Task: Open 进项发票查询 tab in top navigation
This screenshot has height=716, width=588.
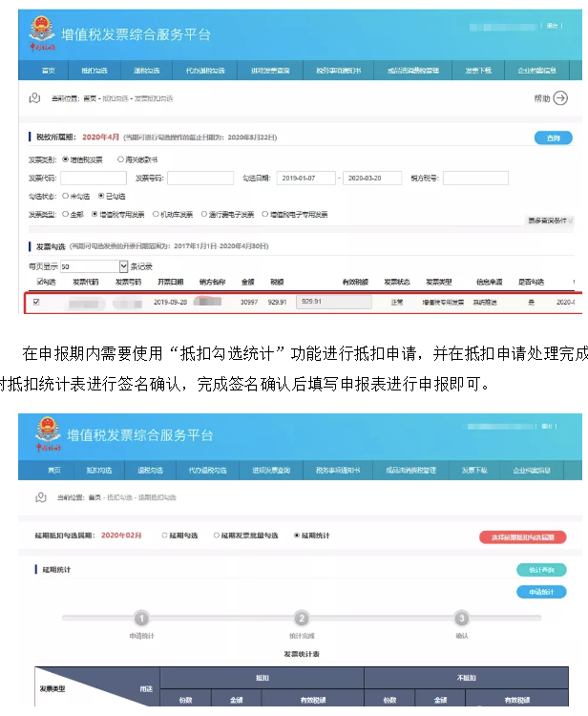Action: (270, 71)
